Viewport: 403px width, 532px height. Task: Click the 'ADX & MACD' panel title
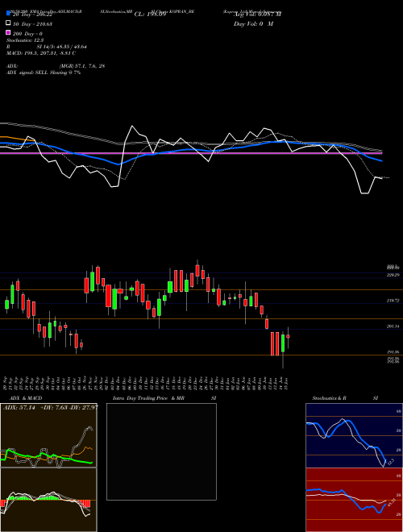[x=26, y=398]
